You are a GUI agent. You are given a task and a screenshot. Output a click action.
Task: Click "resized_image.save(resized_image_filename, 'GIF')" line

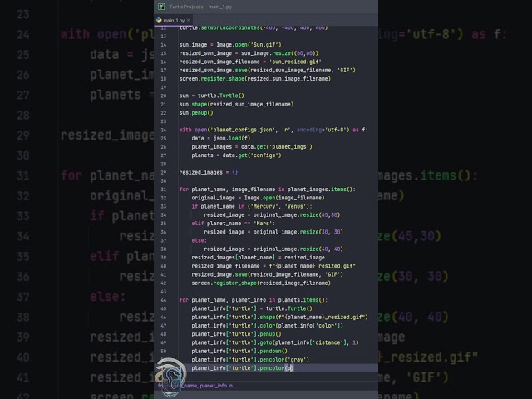[x=267, y=274]
